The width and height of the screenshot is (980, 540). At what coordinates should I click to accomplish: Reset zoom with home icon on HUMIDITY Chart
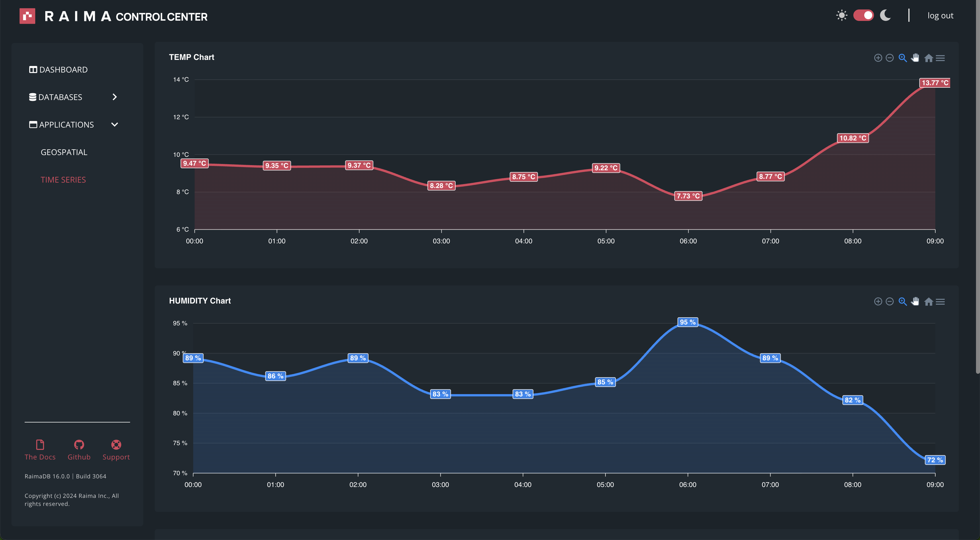coord(928,302)
